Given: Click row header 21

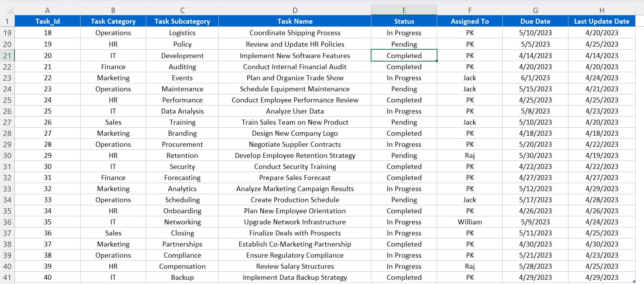Looking at the screenshot, I should 7,55.
